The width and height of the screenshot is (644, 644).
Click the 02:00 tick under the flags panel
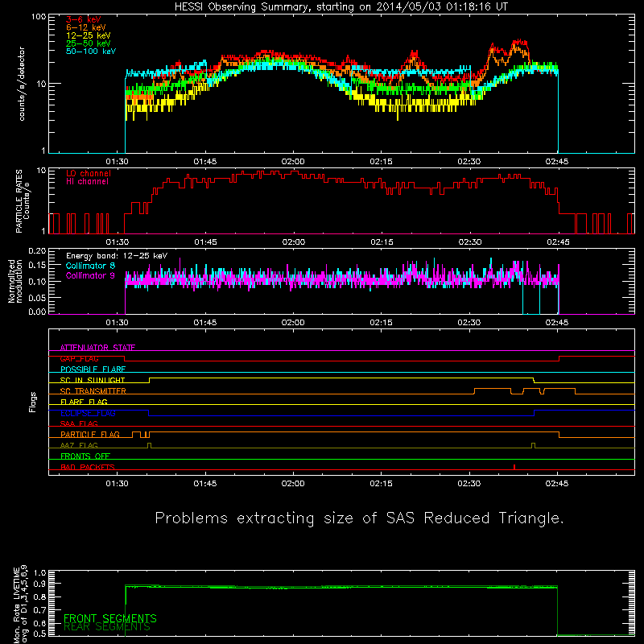[x=293, y=484]
